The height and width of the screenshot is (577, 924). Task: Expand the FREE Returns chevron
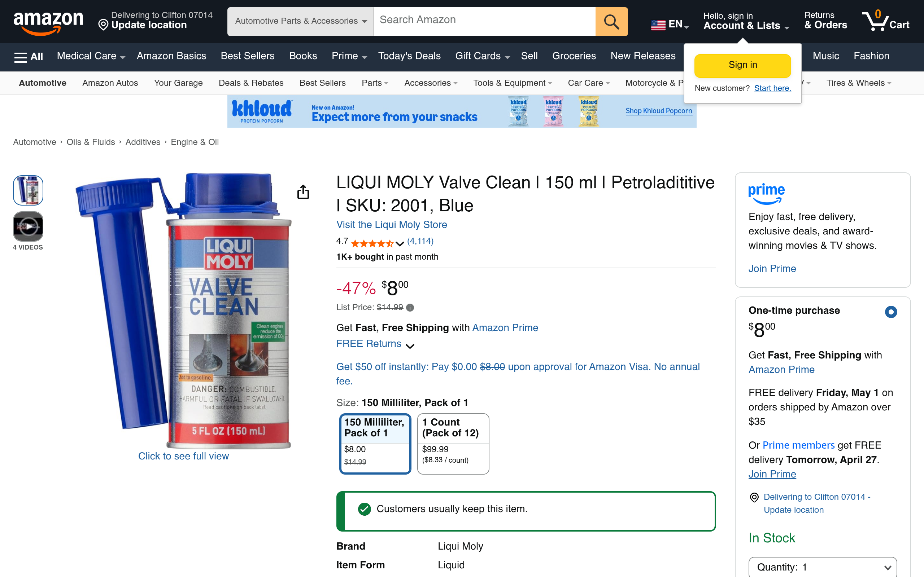pyautogui.click(x=410, y=346)
